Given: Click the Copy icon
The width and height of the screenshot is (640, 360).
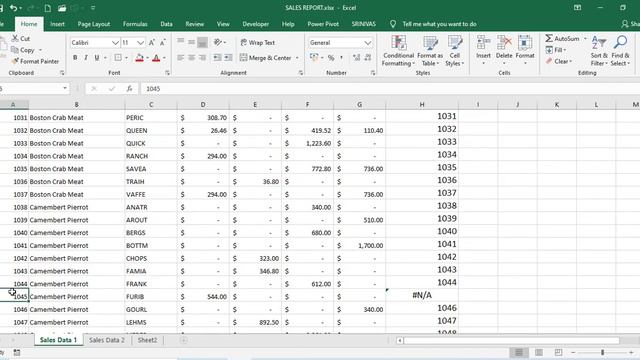Looking at the screenshot, I should (15, 50).
